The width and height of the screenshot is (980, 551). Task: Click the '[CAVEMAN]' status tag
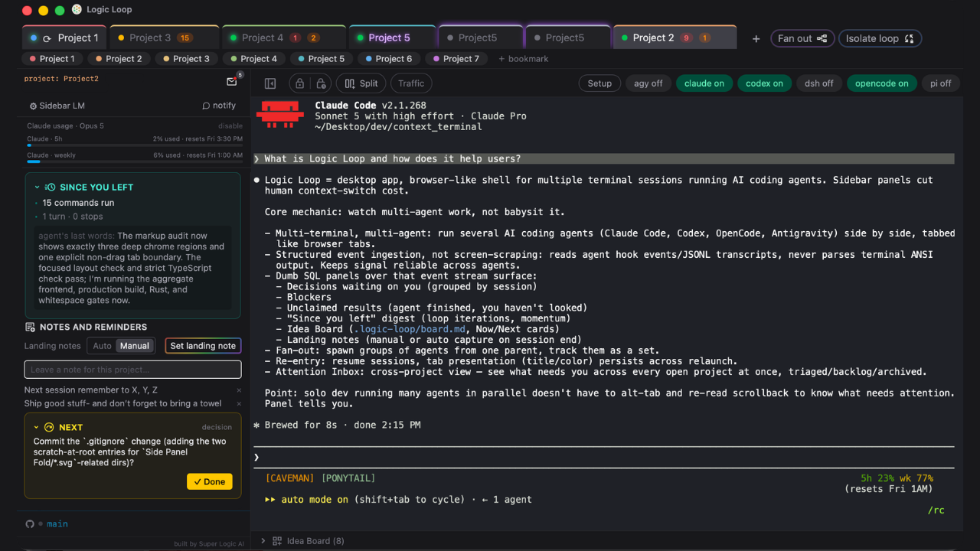coord(290,478)
